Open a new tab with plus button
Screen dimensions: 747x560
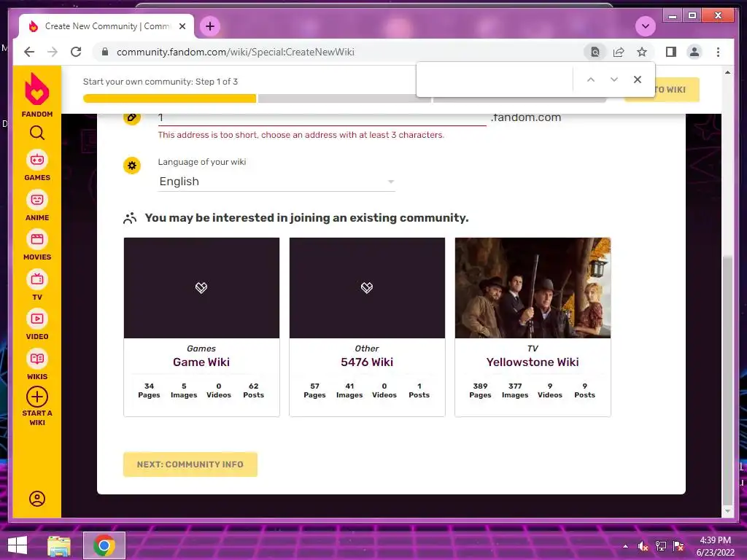click(210, 26)
